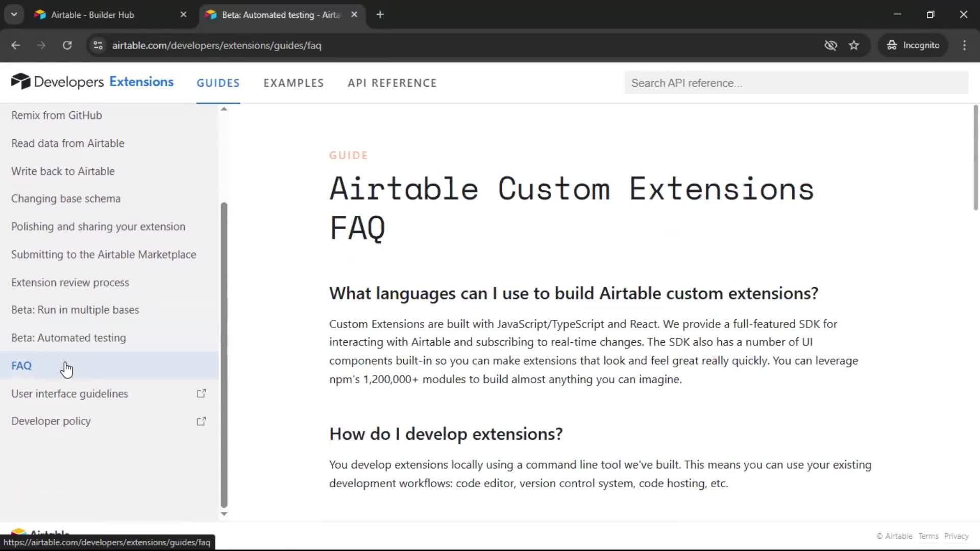Click external link icon beside User interface guidelines
The width and height of the screenshot is (980, 551).
201,393
